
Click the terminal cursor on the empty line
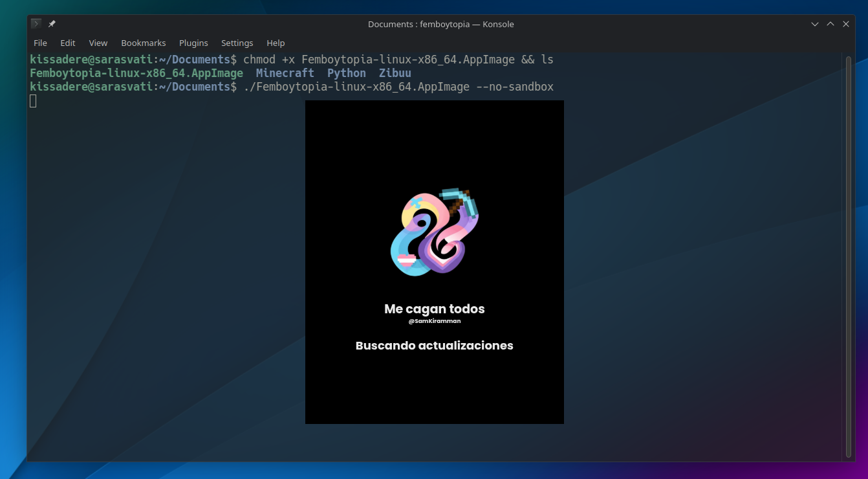click(33, 101)
